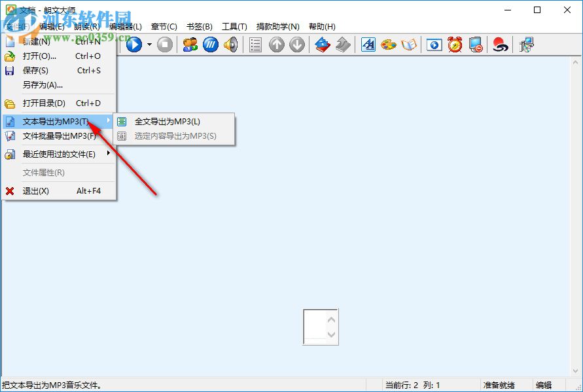The image size is (583, 392).
Task: Click the two-people voice selection icon
Action: [x=190, y=45]
